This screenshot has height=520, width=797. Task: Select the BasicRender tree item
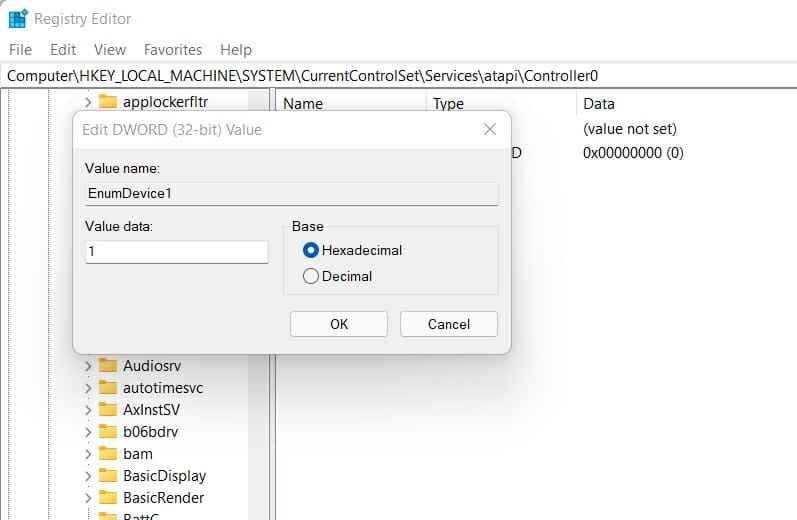(164, 498)
